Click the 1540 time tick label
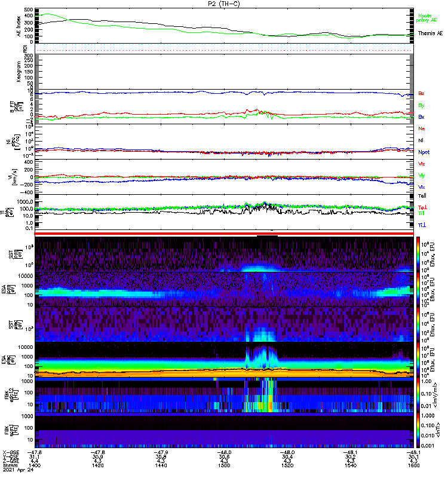This screenshot has width=448, height=478. (x=351, y=465)
